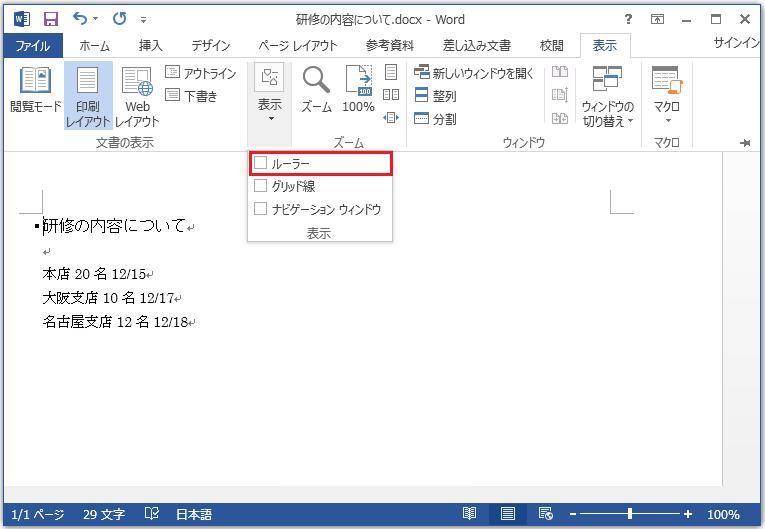Open Reading Mode (閲覧モード) view
The image size is (765, 529).
tap(35, 93)
